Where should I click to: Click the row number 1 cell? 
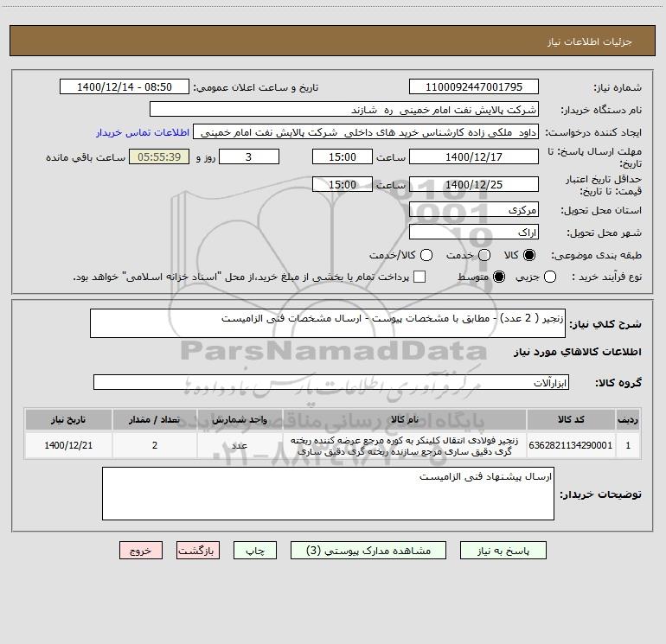click(628, 445)
